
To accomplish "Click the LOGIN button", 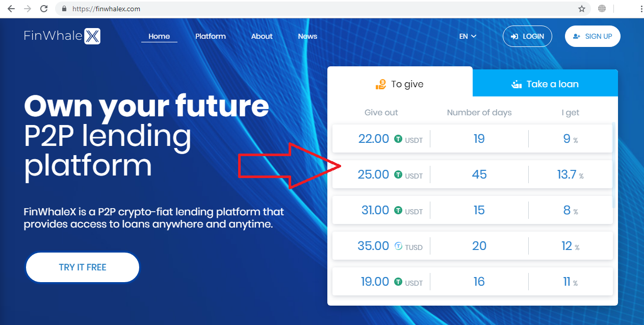I will click(527, 36).
